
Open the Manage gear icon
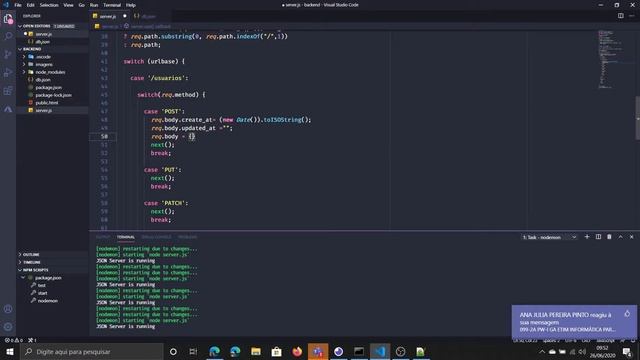(x=8, y=327)
